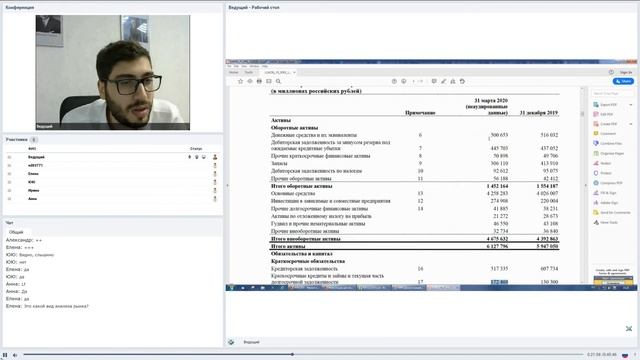Click the email envelope icon in Acrobat toolbar
Image resolution: width=640 pixels, height=360 pixels.
pos(269,81)
